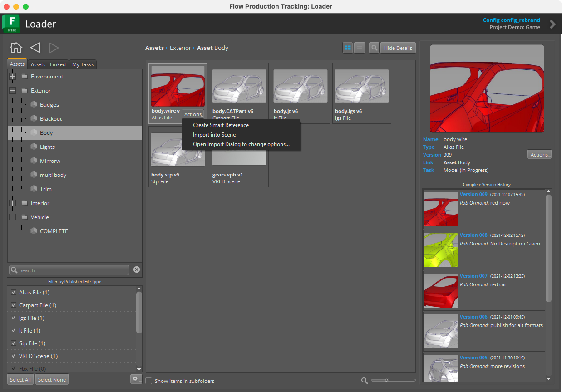Click Assets in the breadcrumb path
The height and width of the screenshot is (392, 562).
point(154,48)
